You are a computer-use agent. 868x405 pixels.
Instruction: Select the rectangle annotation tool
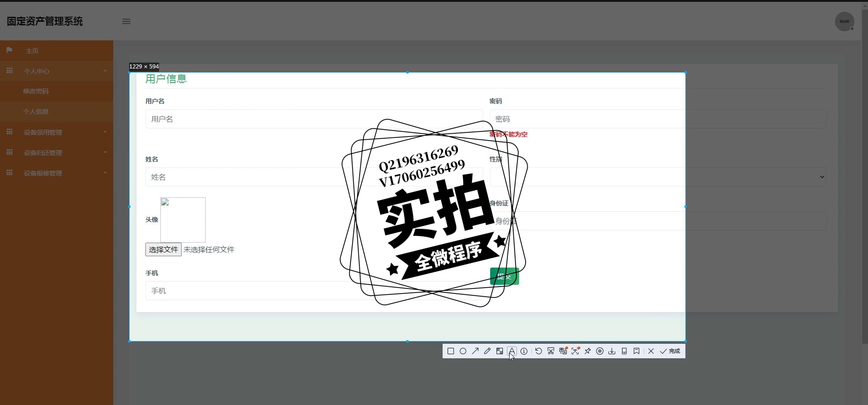451,351
